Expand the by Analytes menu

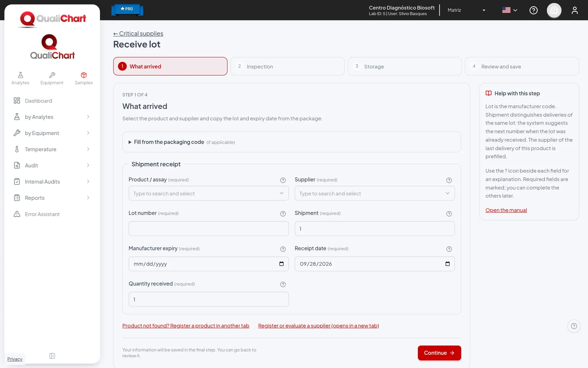[x=52, y=117]
